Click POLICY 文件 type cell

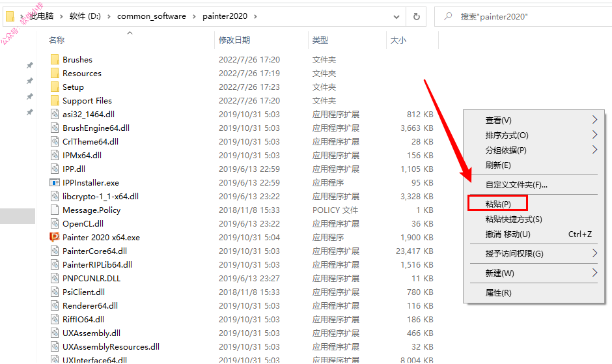coord(335,210)
